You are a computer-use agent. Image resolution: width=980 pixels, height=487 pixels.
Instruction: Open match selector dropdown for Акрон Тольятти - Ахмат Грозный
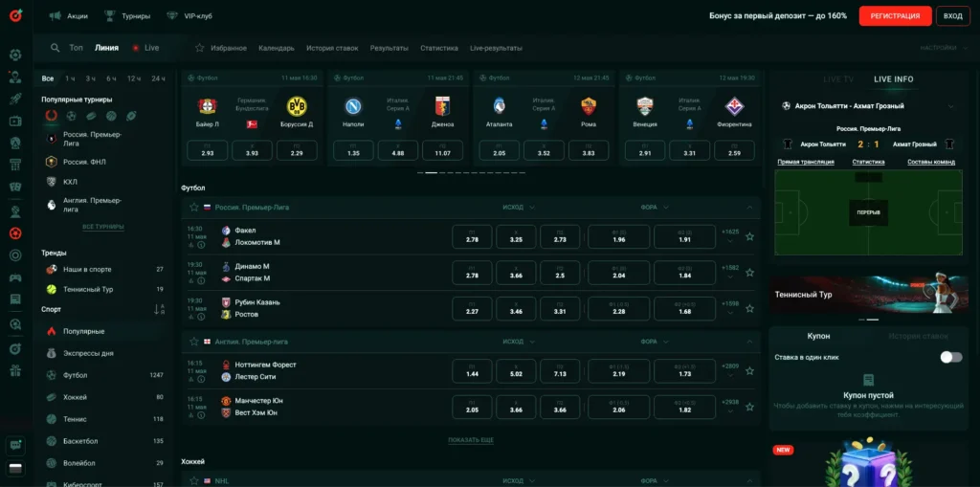(x=951, y=106)
